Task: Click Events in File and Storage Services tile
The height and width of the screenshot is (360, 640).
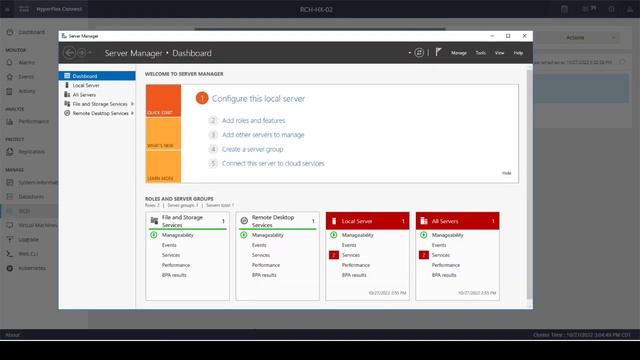Action: point(169,245)
